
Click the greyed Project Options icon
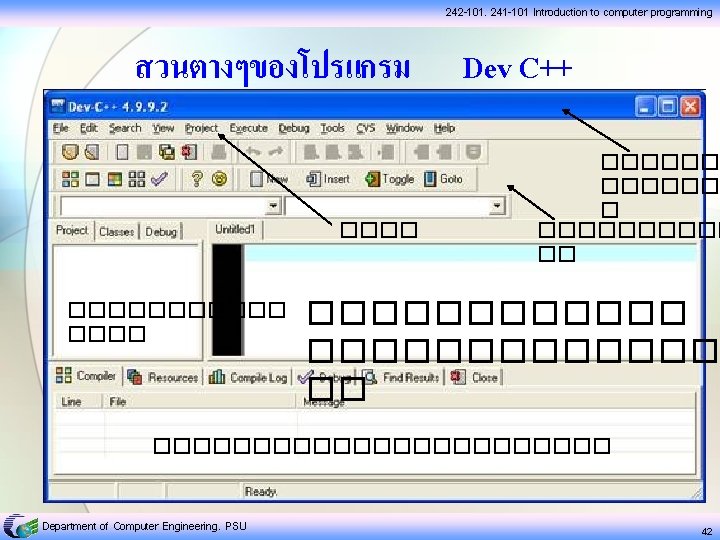[x=473, y=152]
